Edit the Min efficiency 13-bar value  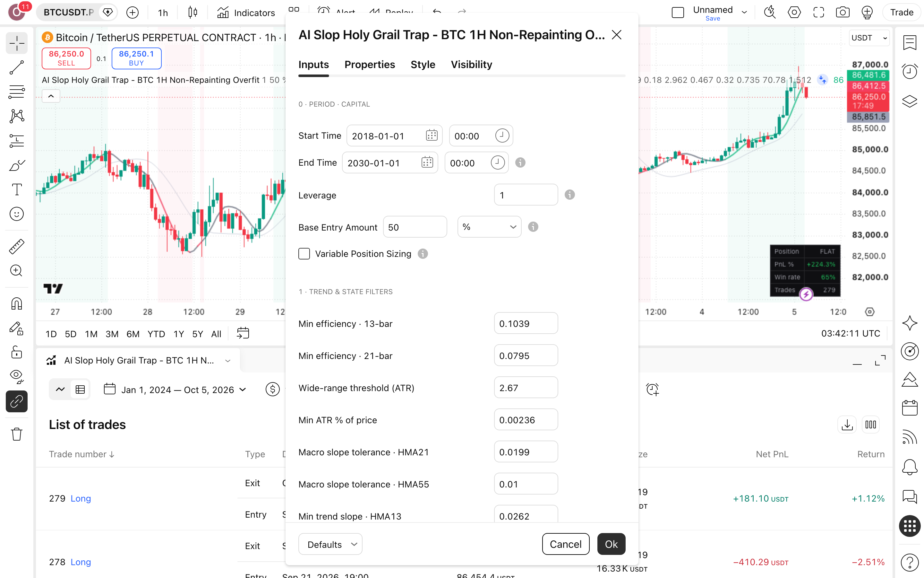[526, 323]
